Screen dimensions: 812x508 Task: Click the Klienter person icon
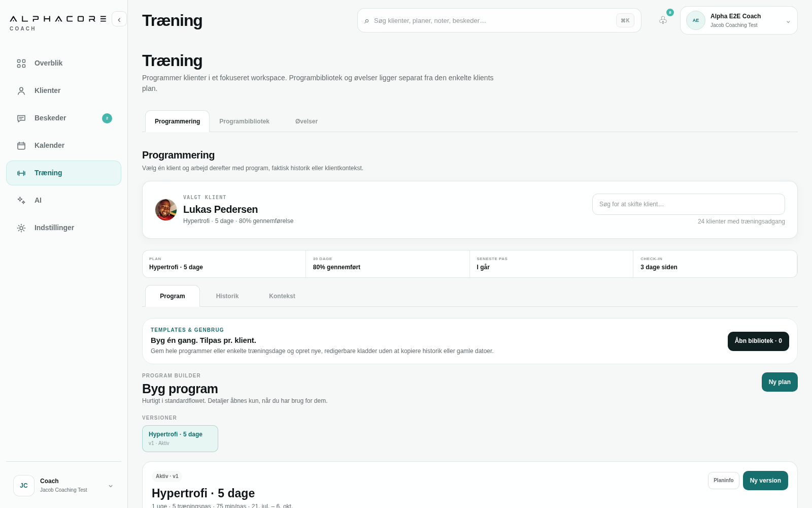click(21, 91)
